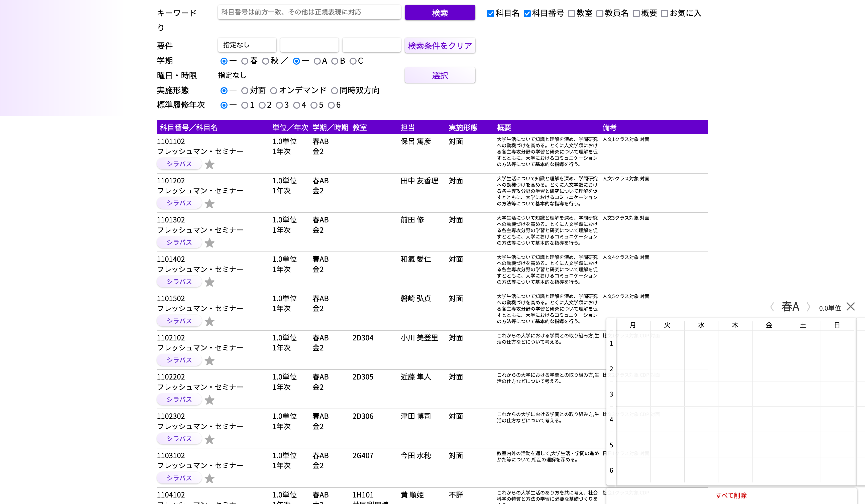
Task: Click instructor name 保呂 篤彦
Action: (x=415, y=141)
